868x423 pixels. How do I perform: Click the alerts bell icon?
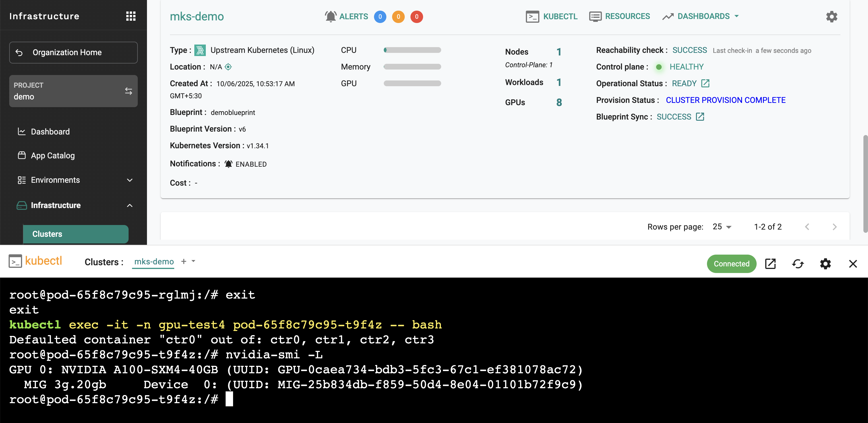point(331,16)
